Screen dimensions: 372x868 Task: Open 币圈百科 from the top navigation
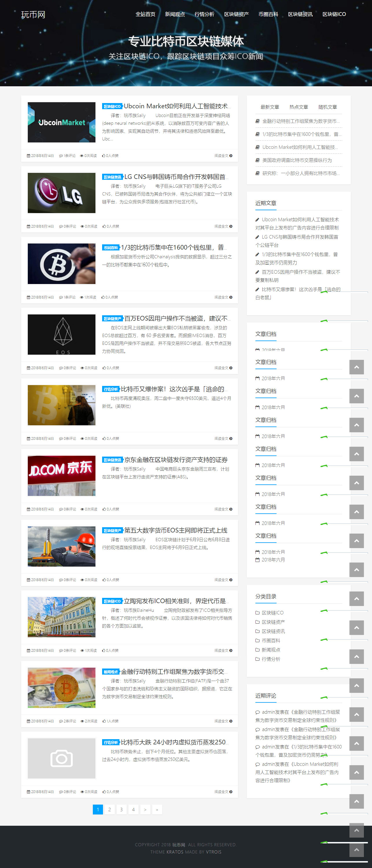(268, 14)
